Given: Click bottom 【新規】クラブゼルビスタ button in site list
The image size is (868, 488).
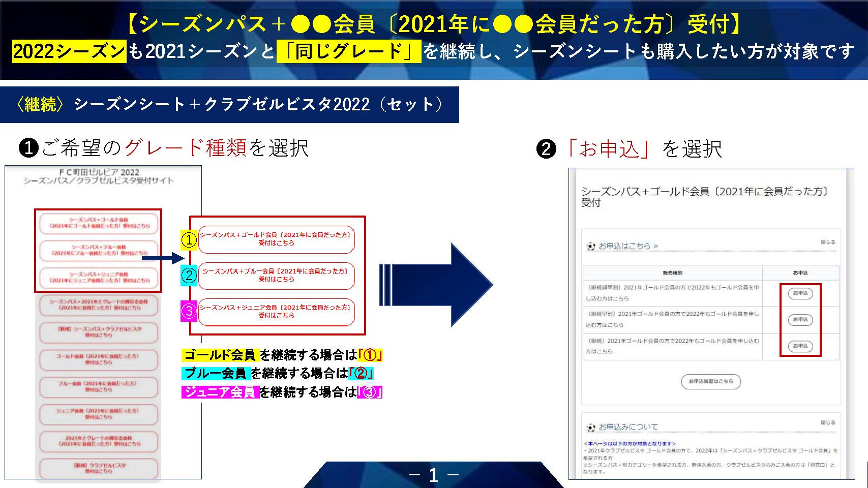Looking at the screenshot, I should [99, 468].
